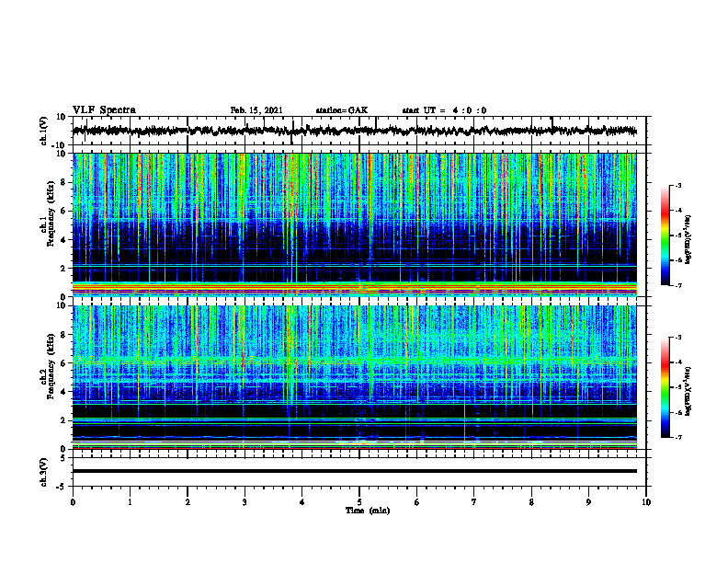
Task: Click the time axis tick label "2"
Action: (x=188, y=502)
